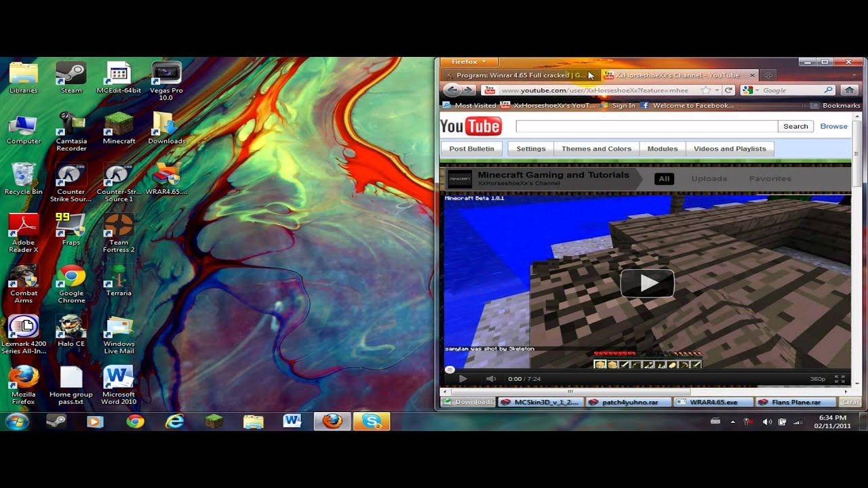Open Home group pass.txt file
The height and width of the screenshot is (488, 868).
click(71, 385)
